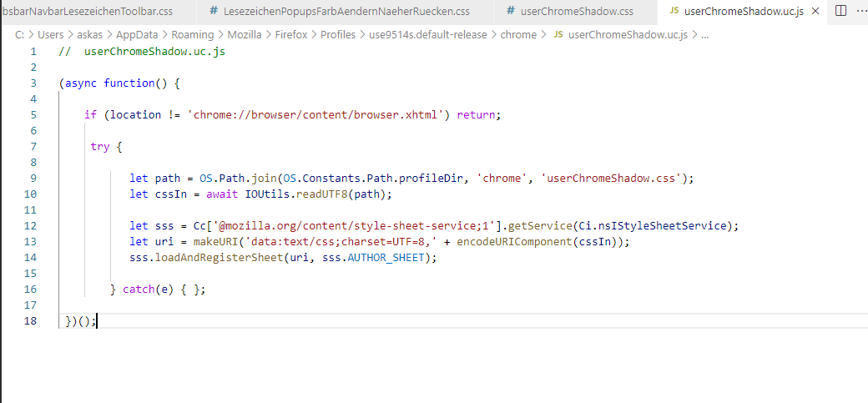Screen dimensions: 868x403
Task: Switch to the LesezeichenPopupsFarbAendernNaeherRuecken.css tab
Action: [346, 12]
